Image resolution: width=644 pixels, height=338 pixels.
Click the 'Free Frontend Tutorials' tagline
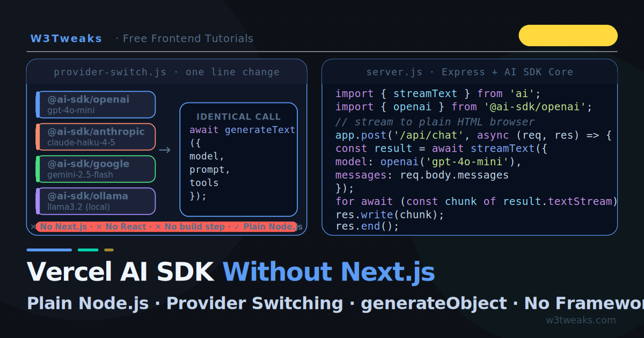[x=188, y=39]
